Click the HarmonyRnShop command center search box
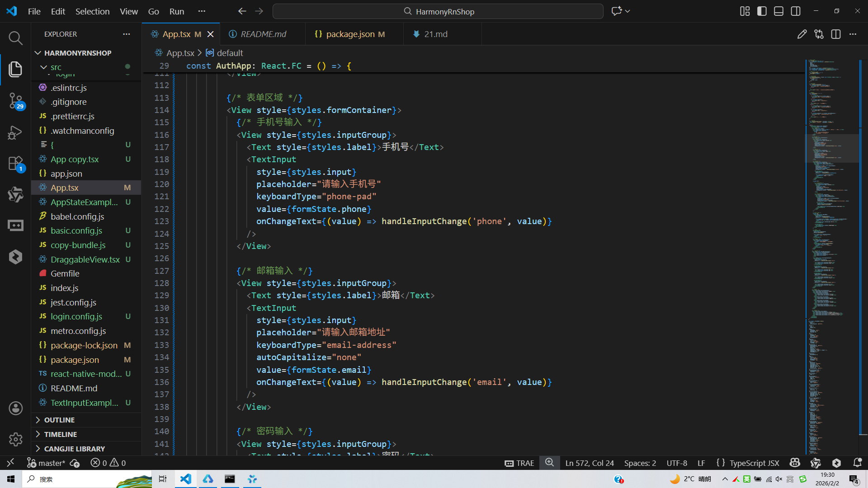 438,11
